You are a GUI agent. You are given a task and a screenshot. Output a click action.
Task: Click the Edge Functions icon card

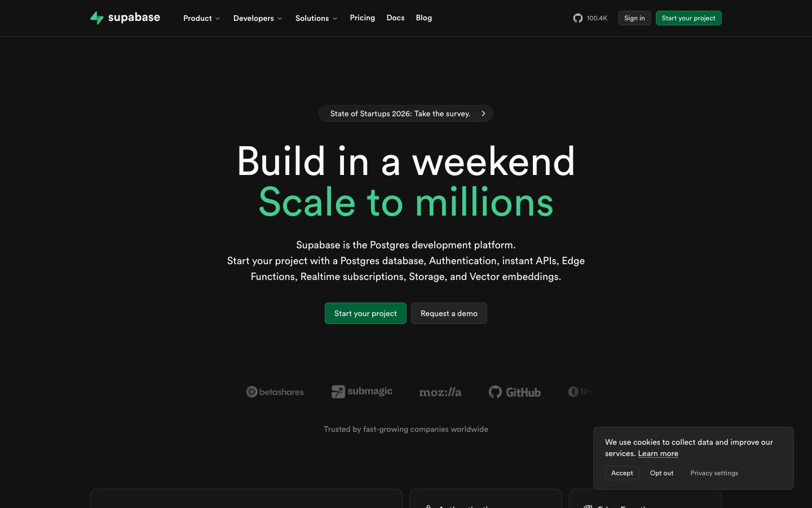(588, 506)
